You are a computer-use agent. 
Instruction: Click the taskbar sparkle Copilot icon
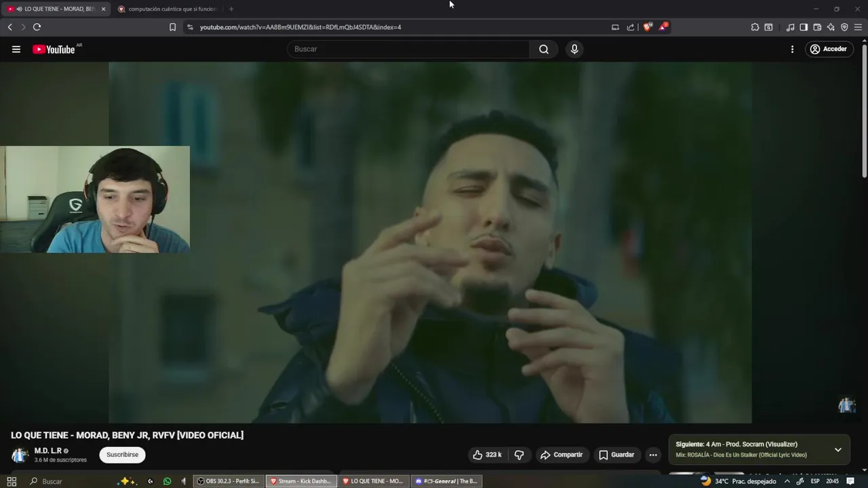point(127,481)
